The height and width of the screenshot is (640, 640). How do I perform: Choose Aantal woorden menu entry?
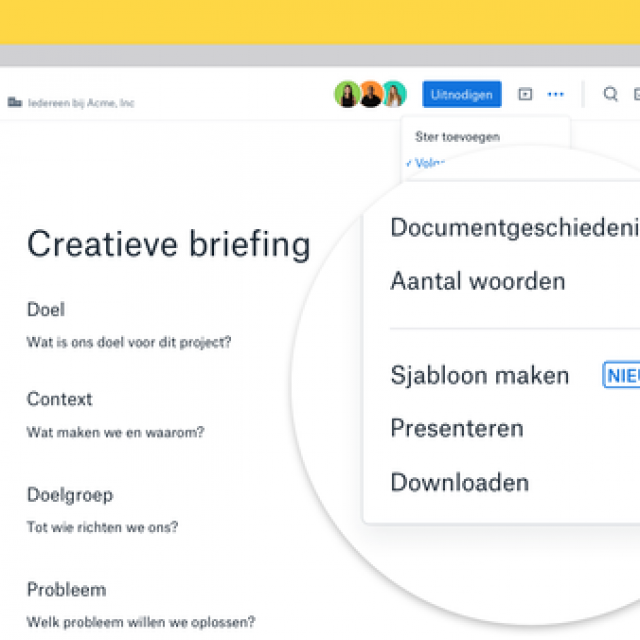click(x=477, y=282)
